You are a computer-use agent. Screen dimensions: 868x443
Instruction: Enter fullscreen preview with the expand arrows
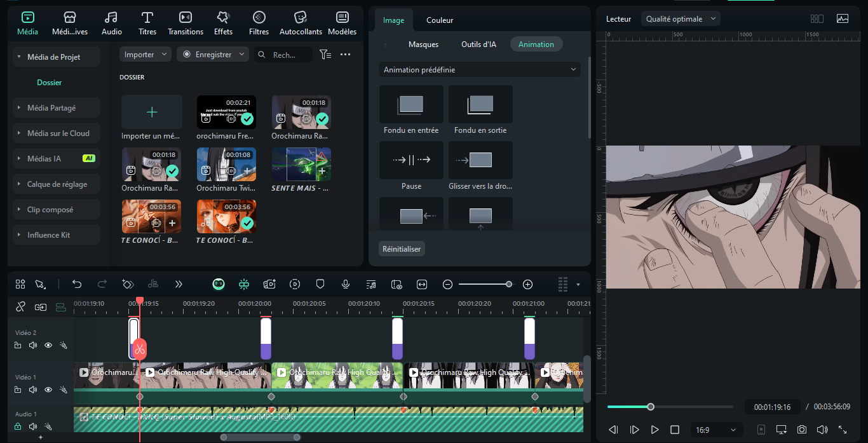[843, 430]
